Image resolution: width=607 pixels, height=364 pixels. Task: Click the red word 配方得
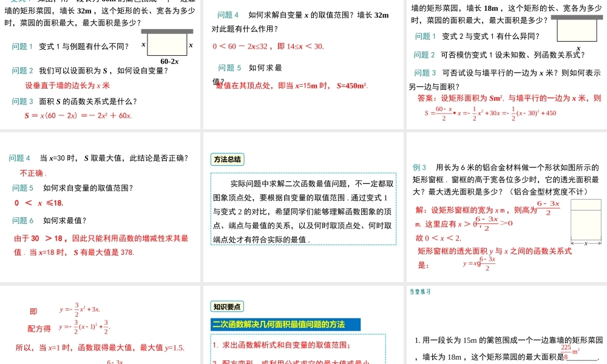[39, 329]
